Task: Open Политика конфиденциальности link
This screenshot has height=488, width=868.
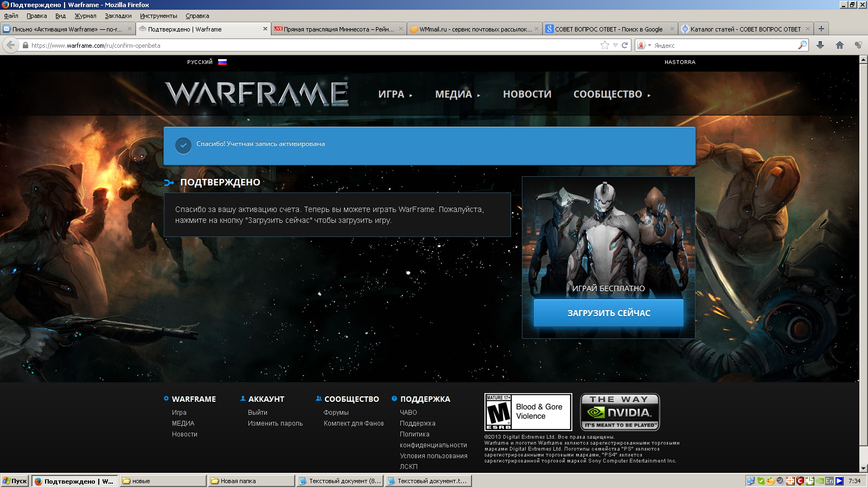Action: coord(433,440)
